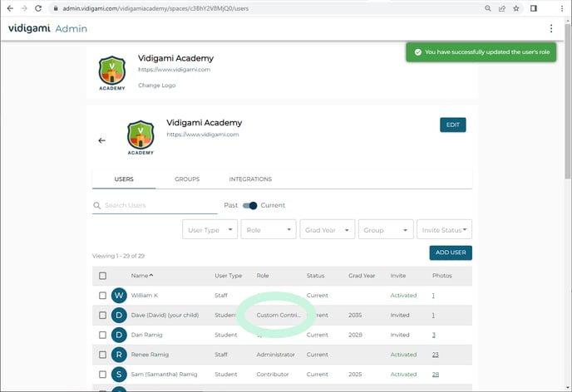The height and width of the screenshot is (392, 572).
Task: Check the select-all checkbox in table header
Action: [x=102, y=276]
